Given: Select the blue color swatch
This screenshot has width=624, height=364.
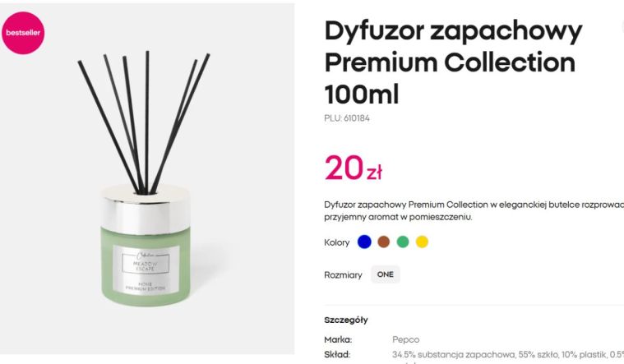Looking at the screenshot, I should click(364, 242).
